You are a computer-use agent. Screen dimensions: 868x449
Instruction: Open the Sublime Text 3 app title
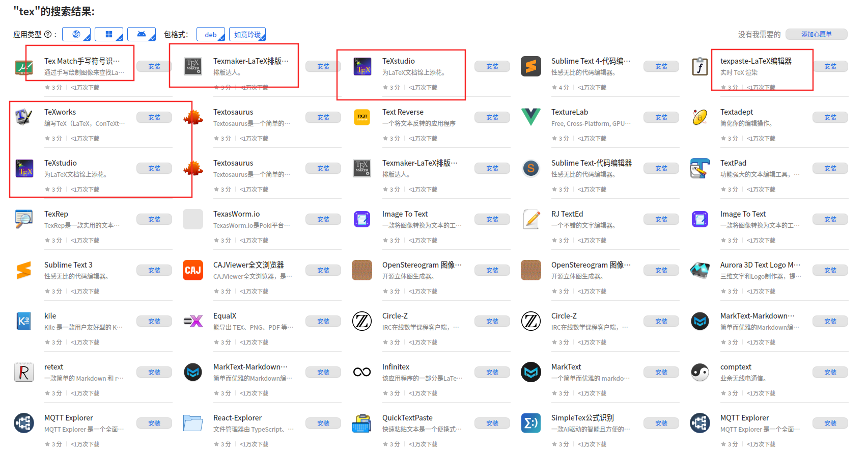(68, 265)
